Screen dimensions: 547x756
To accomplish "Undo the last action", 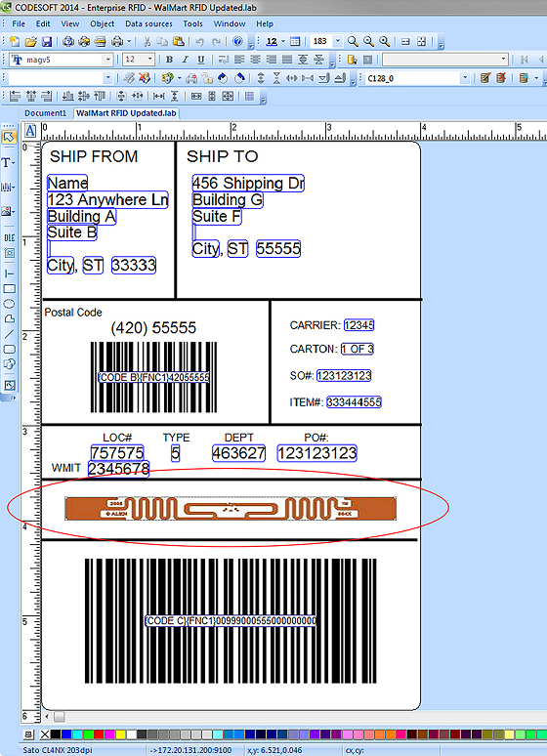I will 199,42.
